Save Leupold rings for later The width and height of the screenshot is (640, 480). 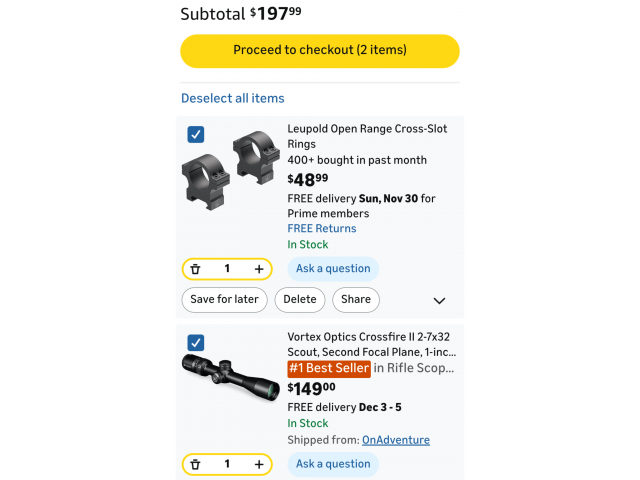point(224,299)
